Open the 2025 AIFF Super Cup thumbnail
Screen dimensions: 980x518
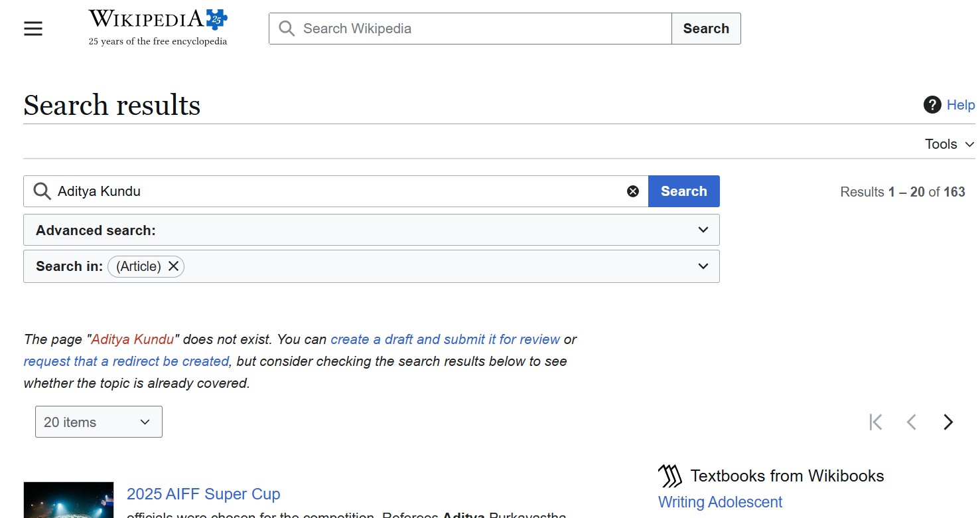68,500
